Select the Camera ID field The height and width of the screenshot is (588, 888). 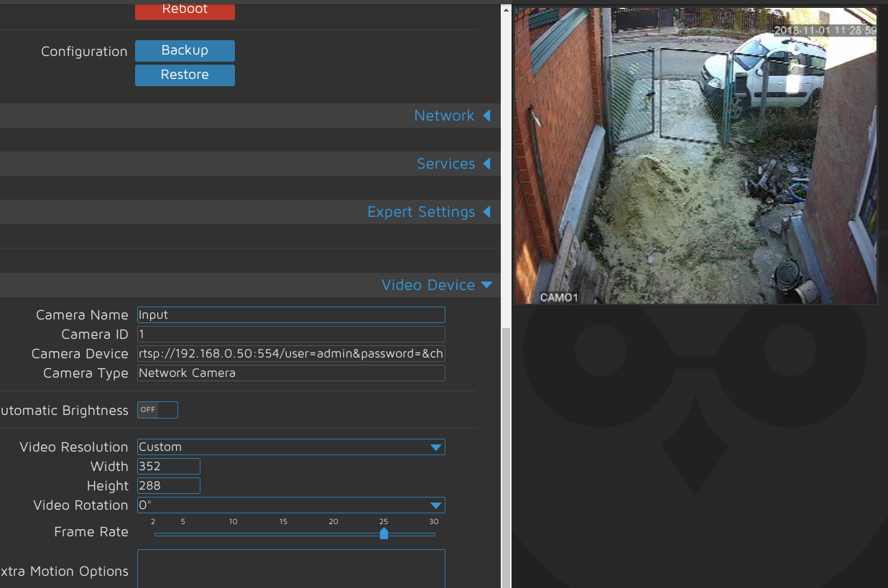tap(290, 334)
